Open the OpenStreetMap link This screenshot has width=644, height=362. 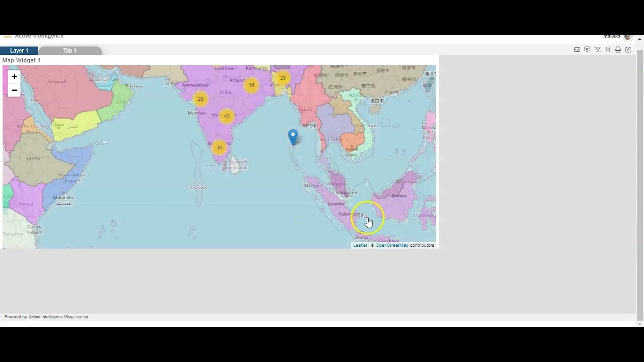tap(392, 245)
